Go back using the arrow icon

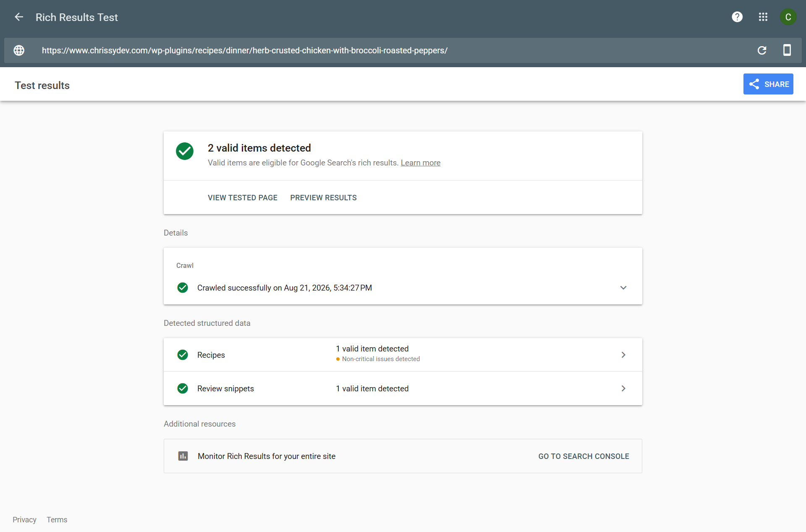(19, 17)
